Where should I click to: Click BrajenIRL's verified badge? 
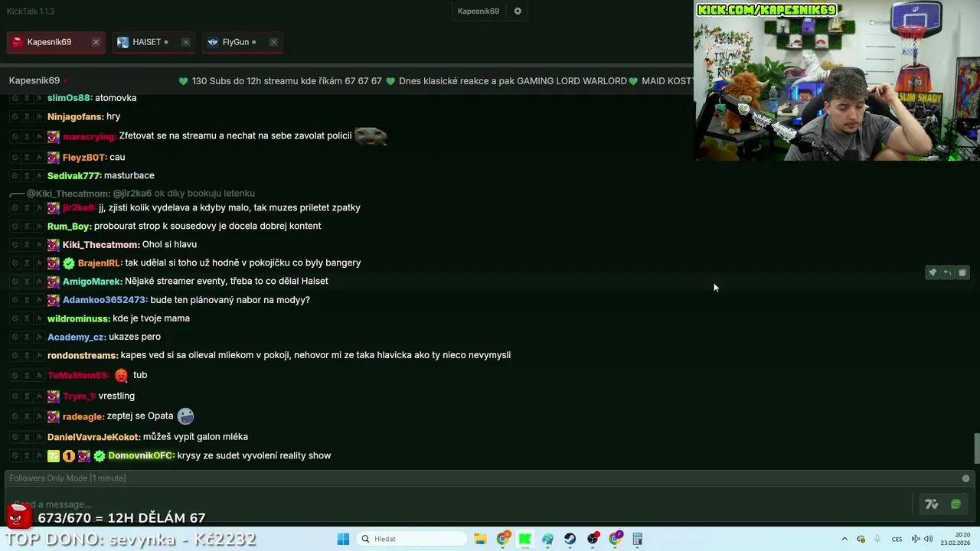[x=69, y=263]
